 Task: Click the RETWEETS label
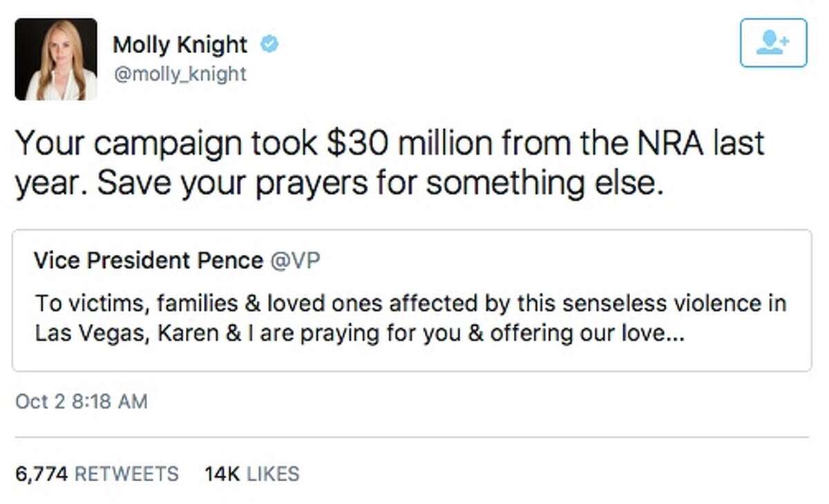click(x=126, y=474)
